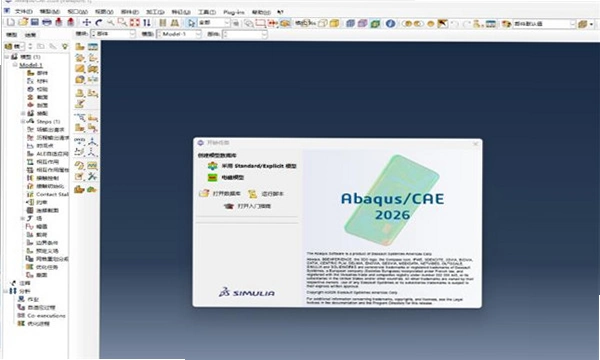The width and height of the screenshot is (600, 360).
Task: Open the color code dropdown in toolbar
Action: 543,24
